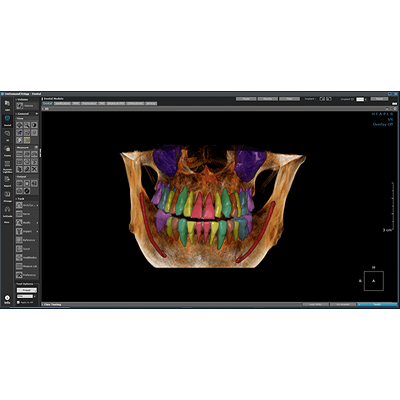
Task: Click the Volume rendering tool icon
Action: point(20,106)
